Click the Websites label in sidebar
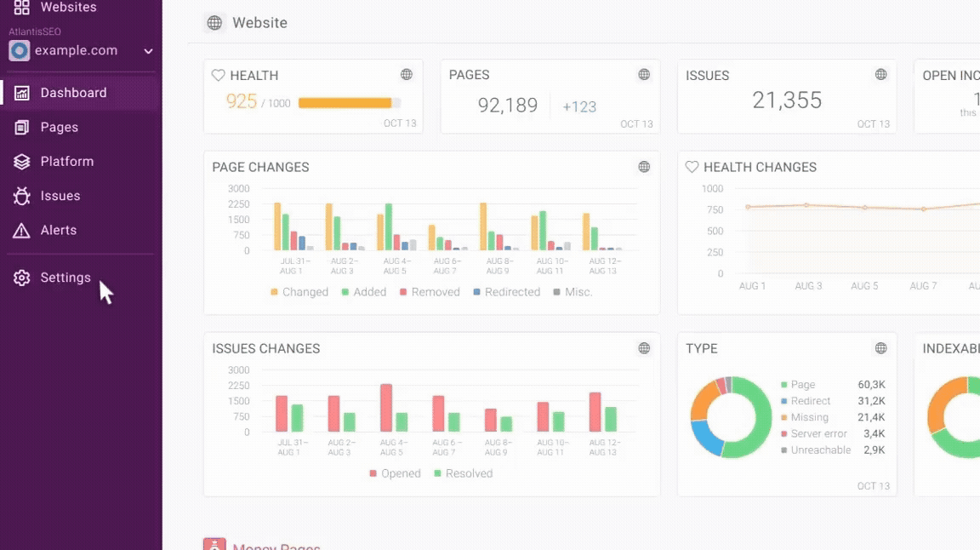Viewport: 980px width, 550px height. pyautogui.click(x=69, y=8)
